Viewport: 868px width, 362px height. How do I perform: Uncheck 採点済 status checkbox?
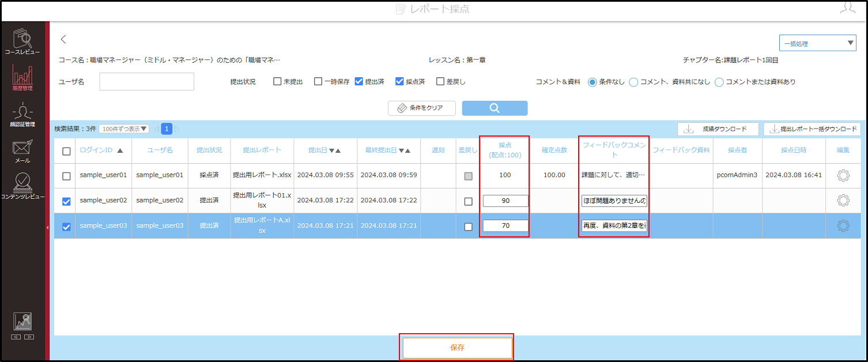[399, 81]
